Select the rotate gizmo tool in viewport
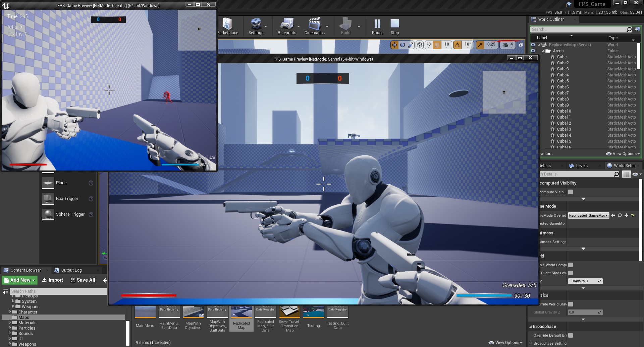Image resolution: width=644 pixels, height=347 pixels. (402, 45)
